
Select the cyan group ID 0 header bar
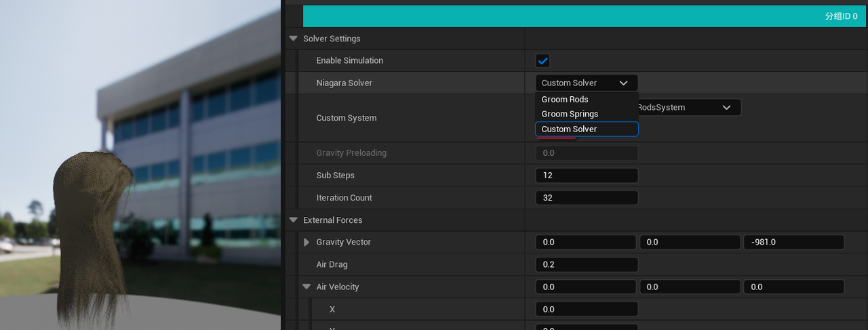tap(583, 16)
